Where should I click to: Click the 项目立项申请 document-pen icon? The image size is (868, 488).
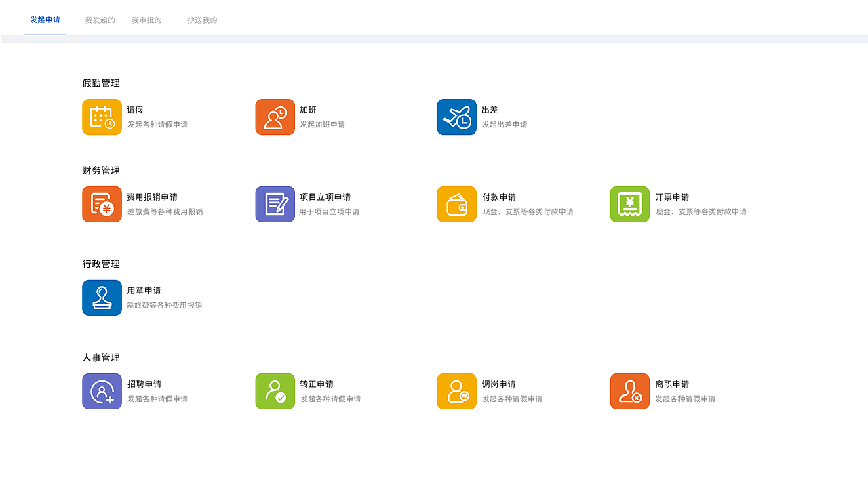(275, 204)
